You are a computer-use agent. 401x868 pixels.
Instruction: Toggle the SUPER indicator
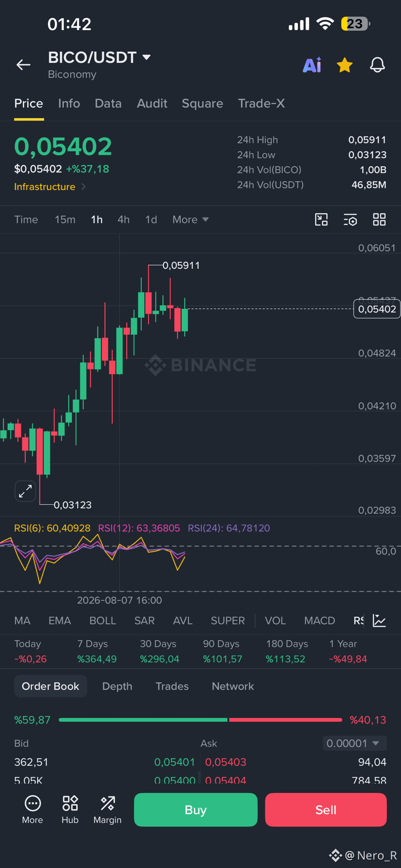[228, 620]
